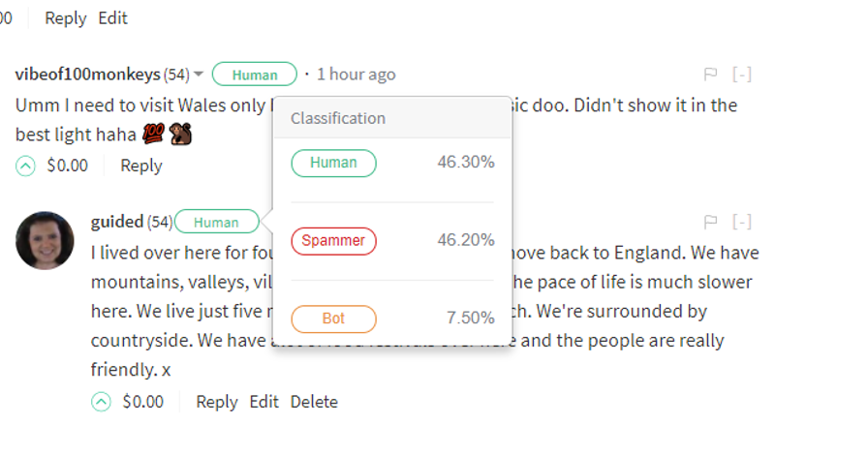Screen dimensions: 868x455
Task: Open dropdown arrow beside vibeof100monkeys reputation
Action: (x=199, y=75)
